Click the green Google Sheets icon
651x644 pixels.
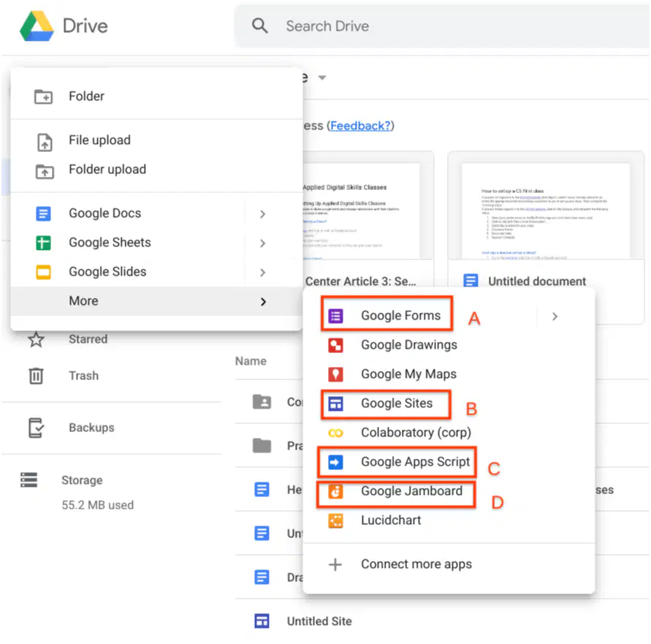(44, 243)
